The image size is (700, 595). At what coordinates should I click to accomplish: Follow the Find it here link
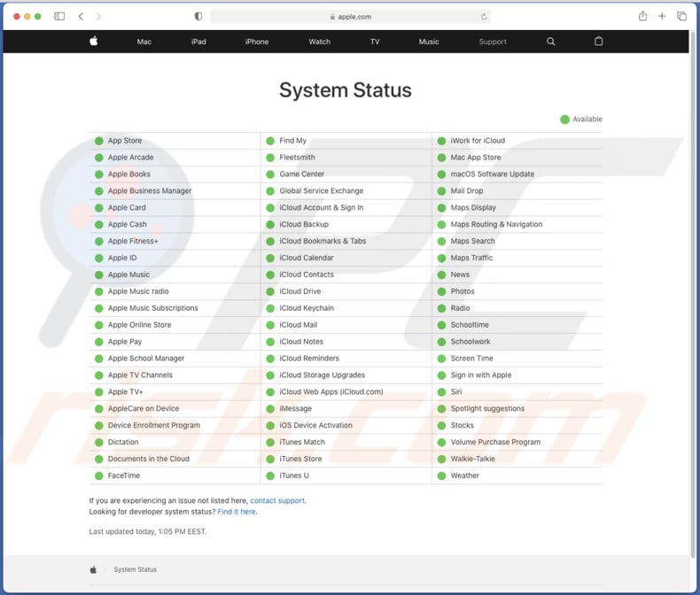pyautogui.click(x=237, y=512)
